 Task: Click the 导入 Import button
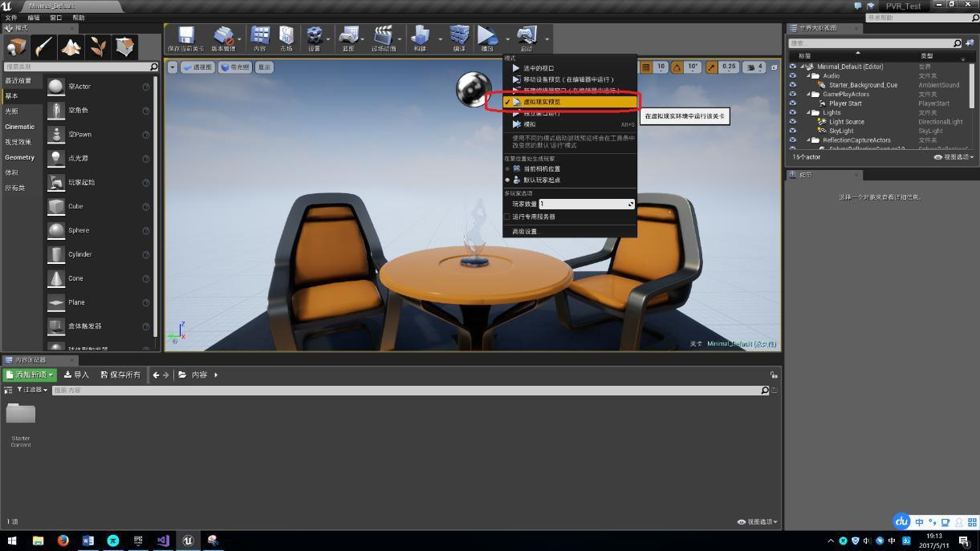(77, 375)
